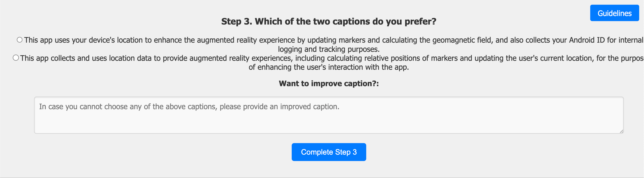Click the text area's corner resize handle

pyautogui.click(x=621, y=131)
